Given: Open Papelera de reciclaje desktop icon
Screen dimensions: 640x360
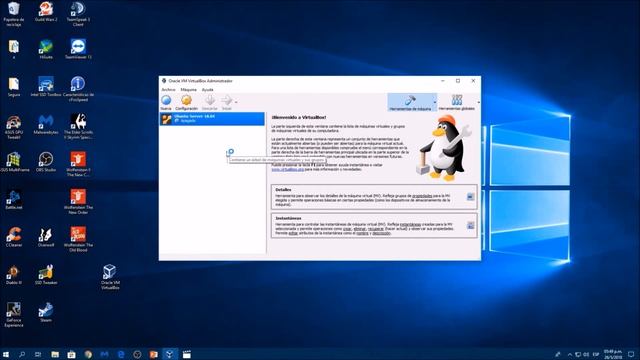Looking at the screenshot, I should point(14,13).
